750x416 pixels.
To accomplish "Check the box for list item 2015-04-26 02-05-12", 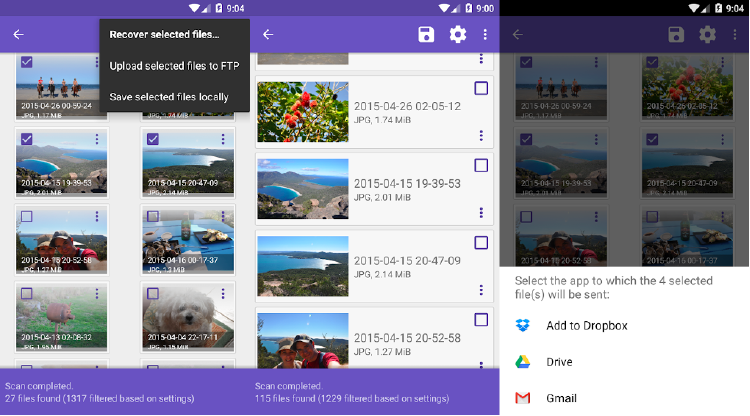I will tap(481, 88).
